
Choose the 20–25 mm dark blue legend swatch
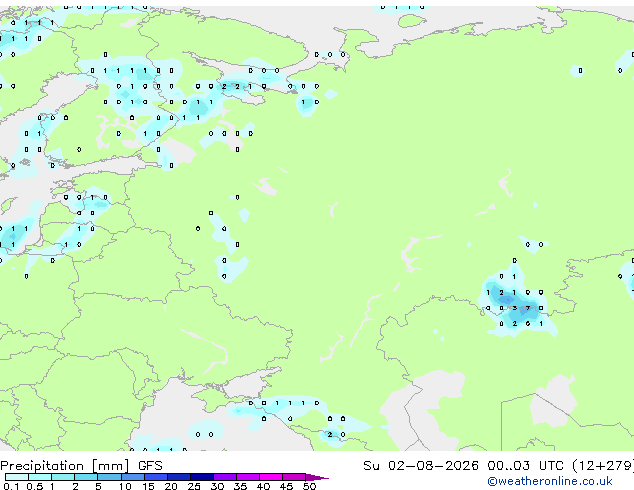coord(178,477)
